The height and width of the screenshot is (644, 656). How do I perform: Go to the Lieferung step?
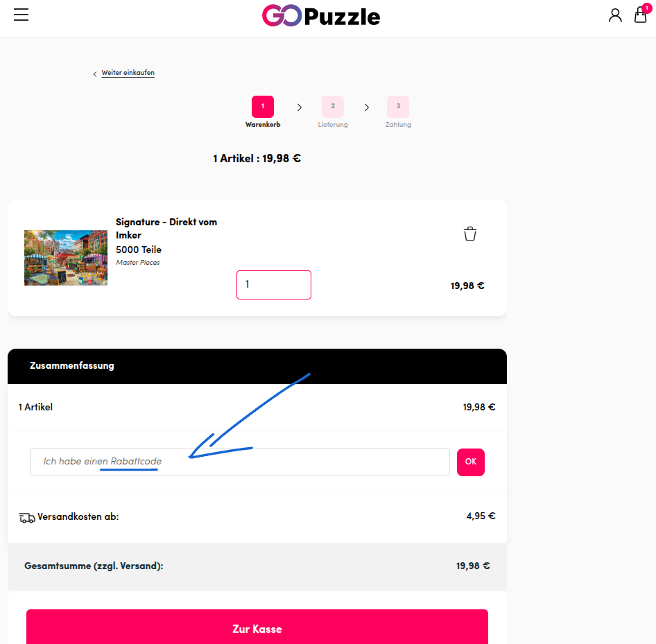[x=333, y=107]
